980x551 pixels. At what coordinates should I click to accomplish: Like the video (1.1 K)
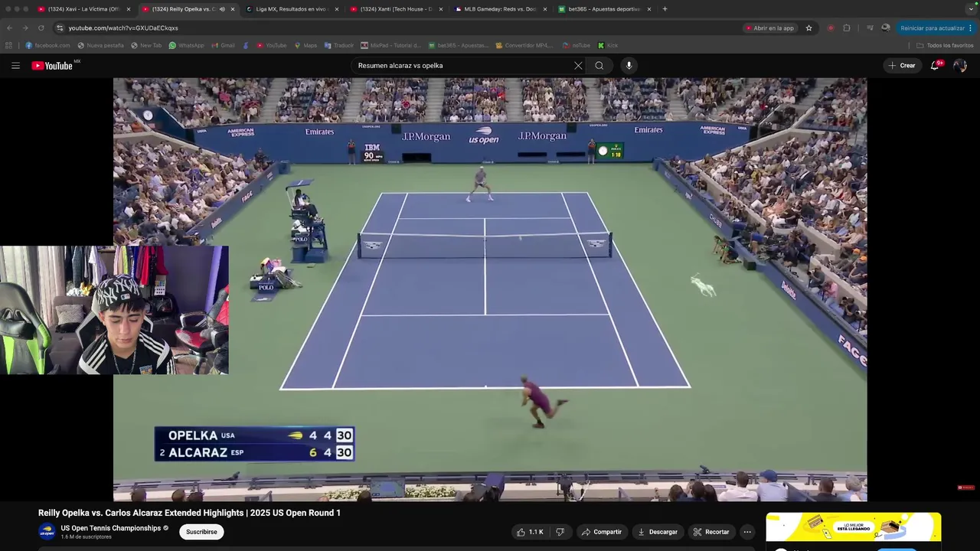click(530, 532)
